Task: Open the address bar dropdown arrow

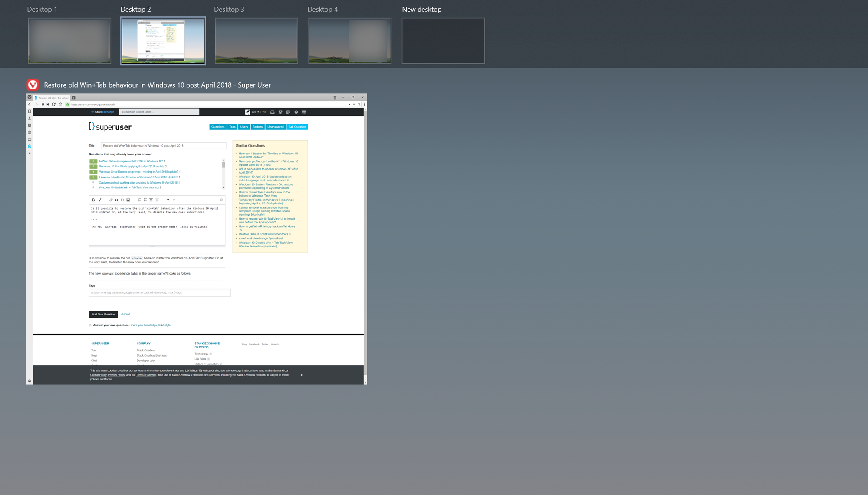Action: pos(349,105)
